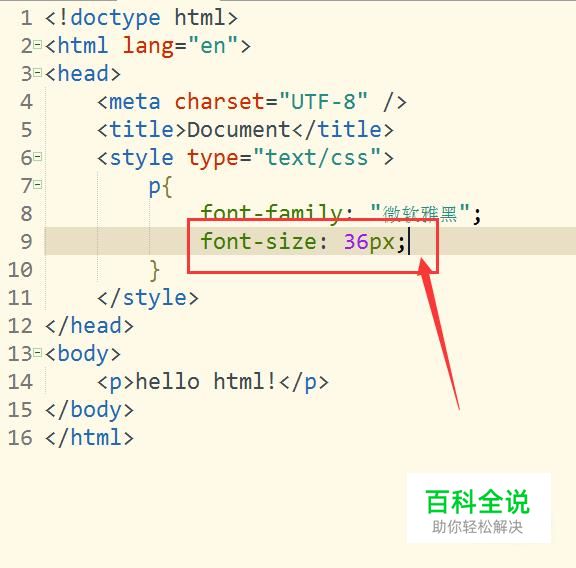Viewport: 576px width, 568px height.
Task: Click the closing head tag
Action: point(89,326)
